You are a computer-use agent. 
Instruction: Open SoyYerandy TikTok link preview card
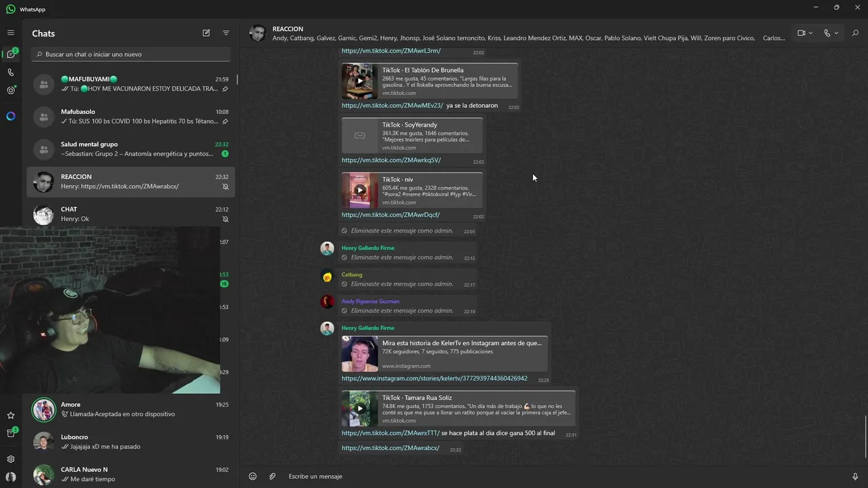pyautogui.click(x=412, y=136)
